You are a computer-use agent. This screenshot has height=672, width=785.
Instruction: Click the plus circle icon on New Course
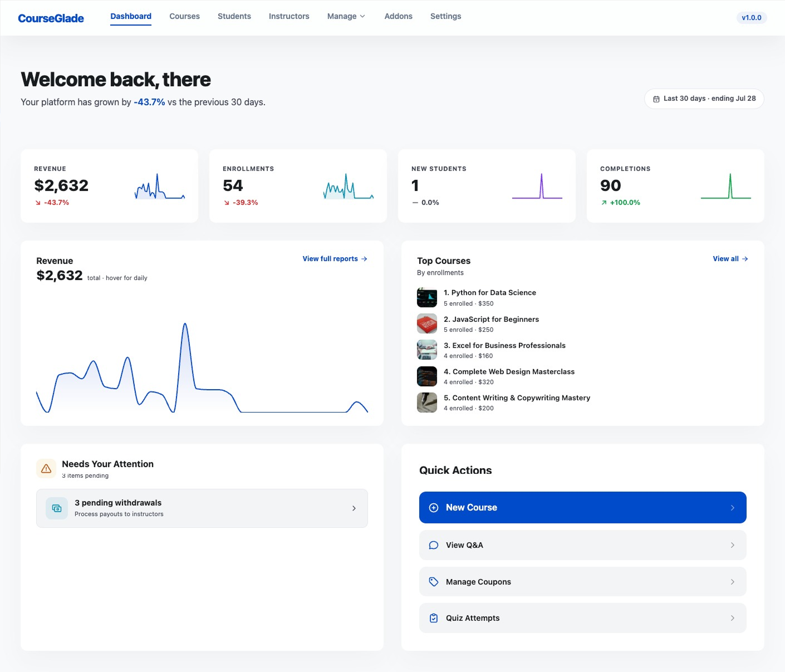pyautogui.click(x=434, y=508)
